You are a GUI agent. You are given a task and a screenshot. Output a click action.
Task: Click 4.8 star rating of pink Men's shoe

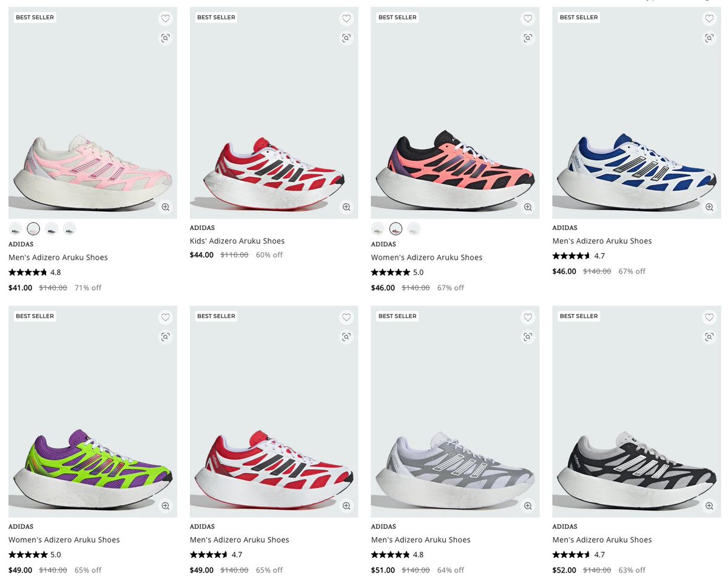coord(35,273)
